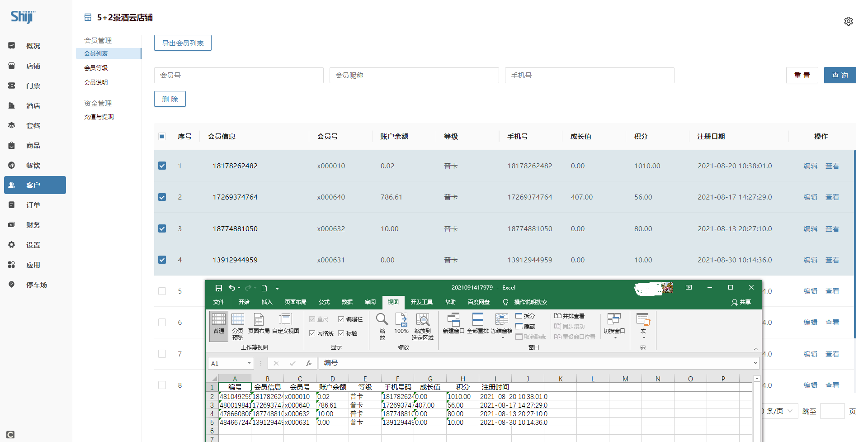The width and height of the screenshot is (868, 442).
Task: Undo the last action in Excel
Action: (231, 288)
